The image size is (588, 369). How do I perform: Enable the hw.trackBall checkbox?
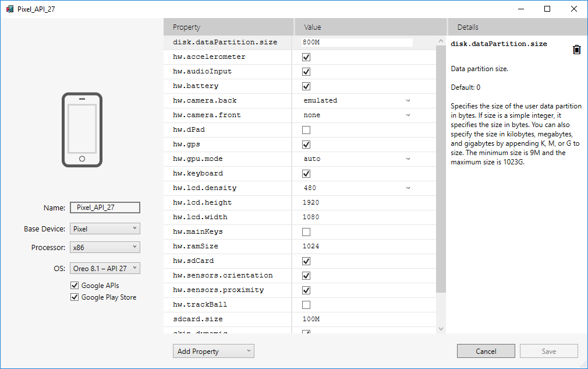[306, 305]
